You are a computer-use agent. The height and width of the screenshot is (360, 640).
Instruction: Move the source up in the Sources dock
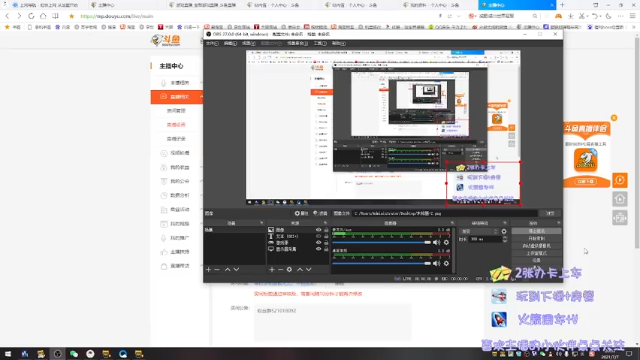(300, 269)
